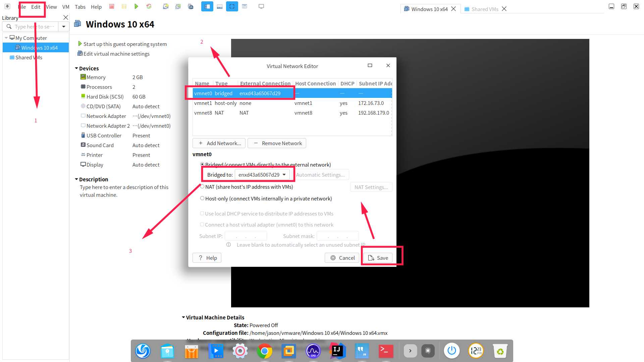
Task: Select Shared VMs in the library tree
Action: tap(29, 57)
